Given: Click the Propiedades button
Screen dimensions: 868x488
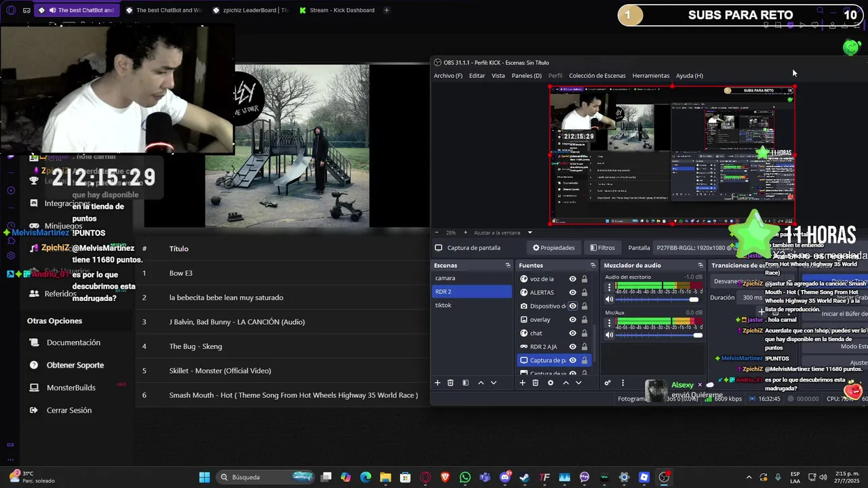Looking at the screenshot, I should 554,247.
